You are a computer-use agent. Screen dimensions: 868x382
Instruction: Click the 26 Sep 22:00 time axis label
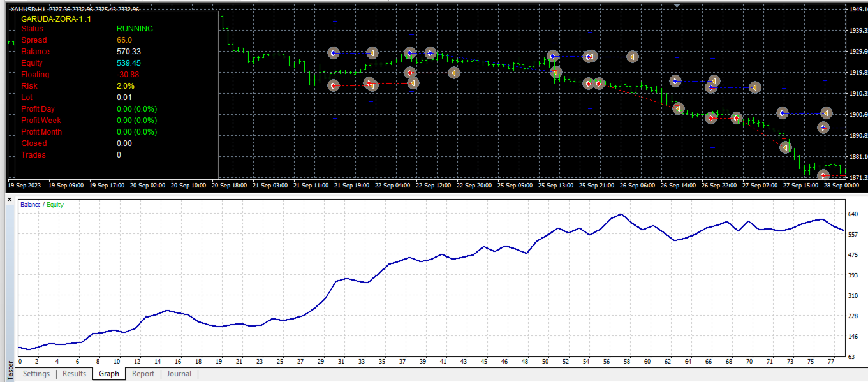point(719,186)
